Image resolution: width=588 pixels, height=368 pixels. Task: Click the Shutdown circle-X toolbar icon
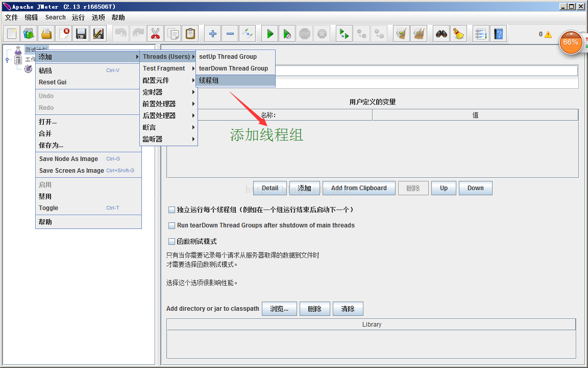click(322, 34)
